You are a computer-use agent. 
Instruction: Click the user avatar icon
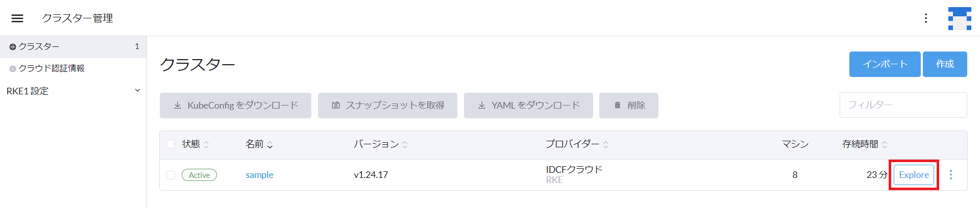click(x=960, y=18)
